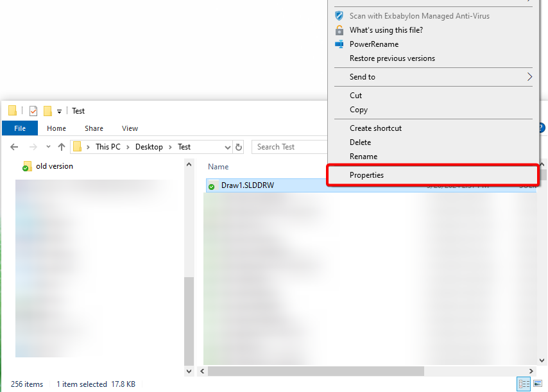Click the New folder quick access icon
This screenshot has height=392, width=548.
47,111
